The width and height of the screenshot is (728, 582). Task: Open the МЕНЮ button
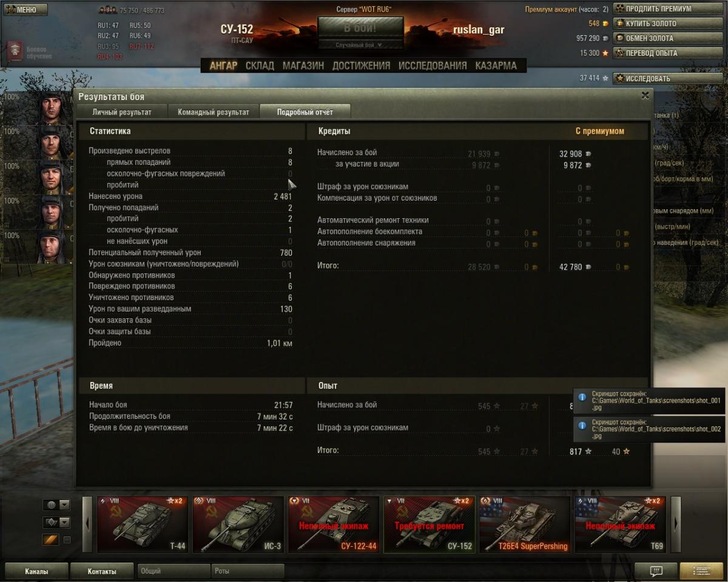click(25, 9)
